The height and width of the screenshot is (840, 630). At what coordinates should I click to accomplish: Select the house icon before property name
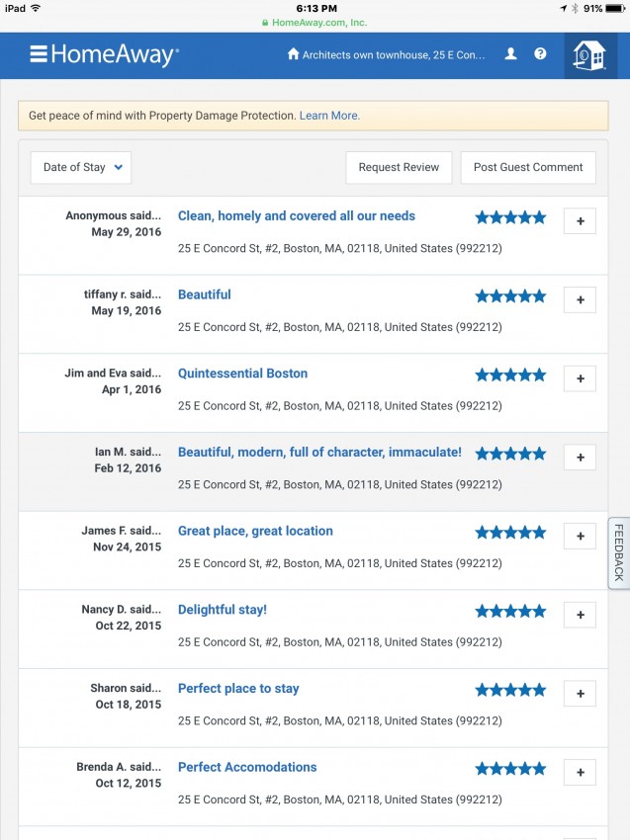click(293, 53)
